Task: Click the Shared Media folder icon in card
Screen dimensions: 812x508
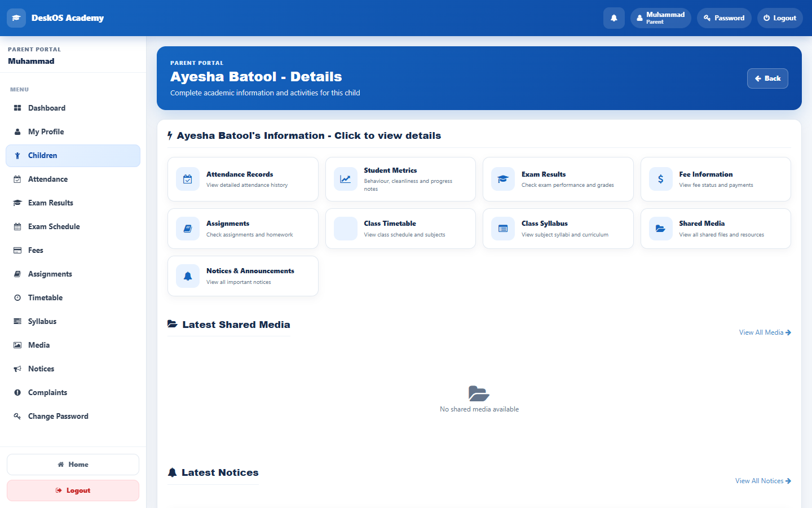Action: click(660, 229)
